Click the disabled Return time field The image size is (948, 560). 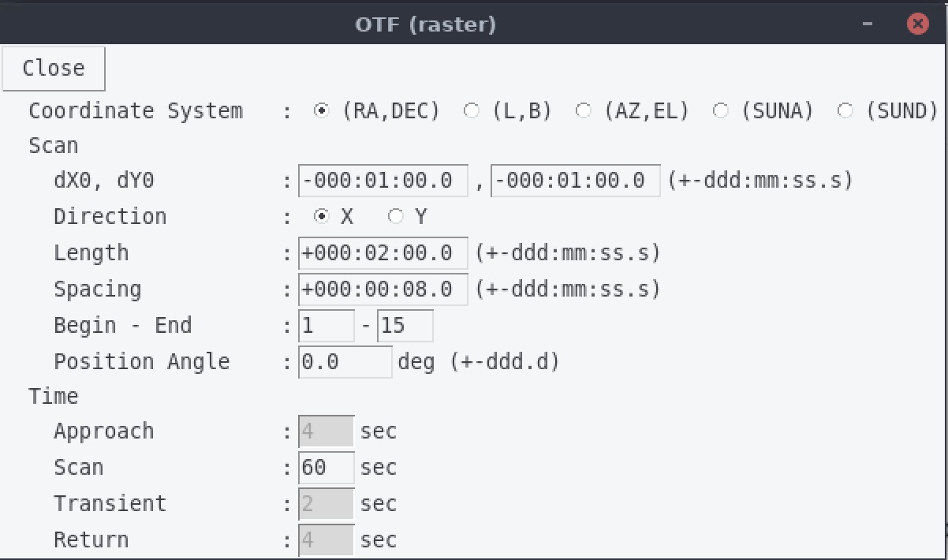(327, 540)
